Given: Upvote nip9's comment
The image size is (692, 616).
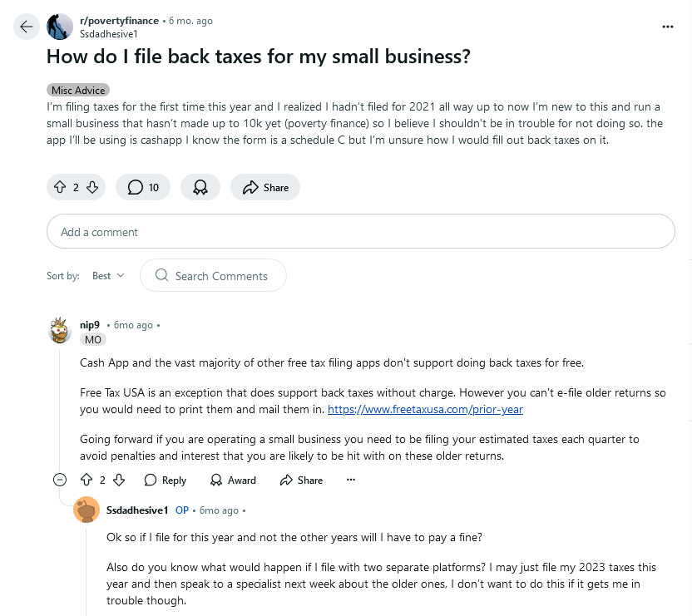Looking at the screenshot, I should [86, 480].
